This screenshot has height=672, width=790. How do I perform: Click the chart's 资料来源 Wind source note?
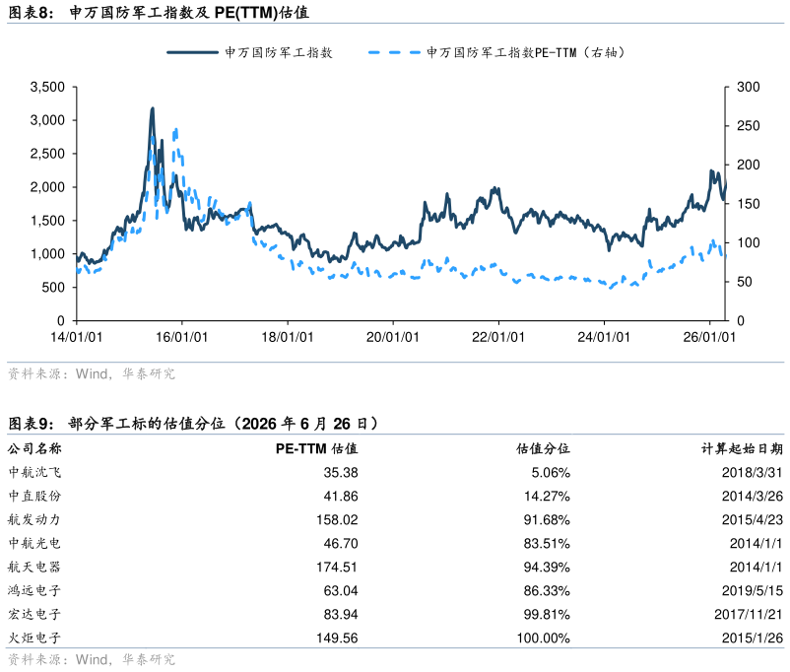point(92,373)
